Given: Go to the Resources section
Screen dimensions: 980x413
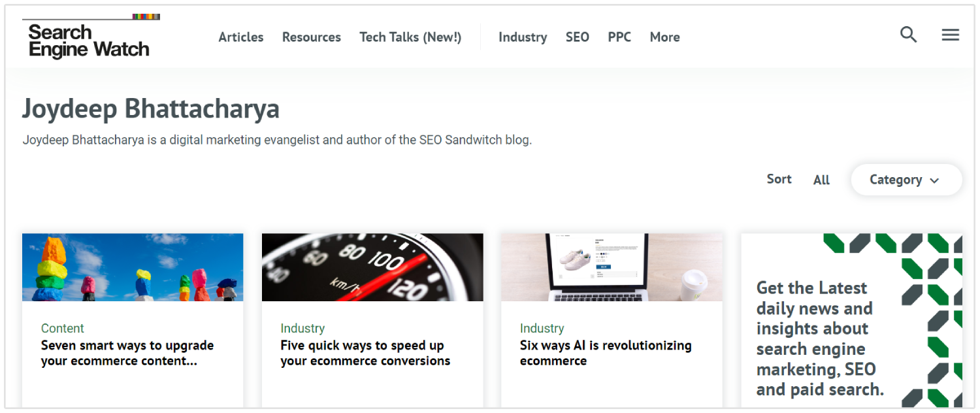Looking at the screenshot, I should (x=312, y=37).
